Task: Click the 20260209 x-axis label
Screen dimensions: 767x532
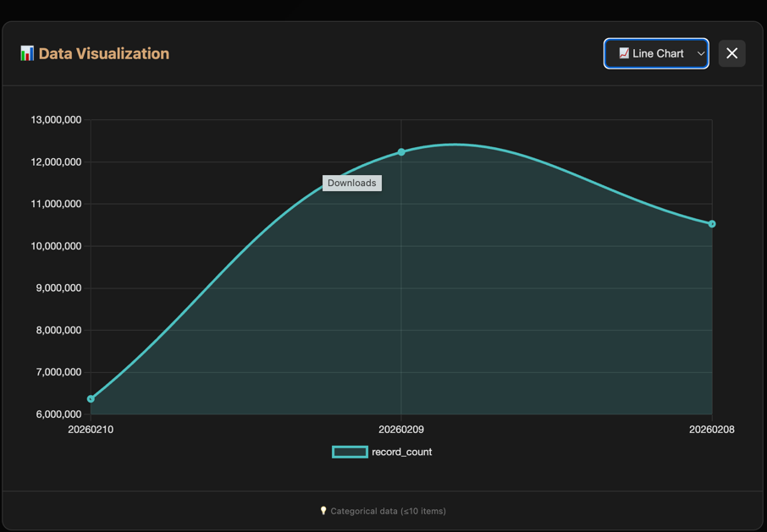Action: pos(400,429)
